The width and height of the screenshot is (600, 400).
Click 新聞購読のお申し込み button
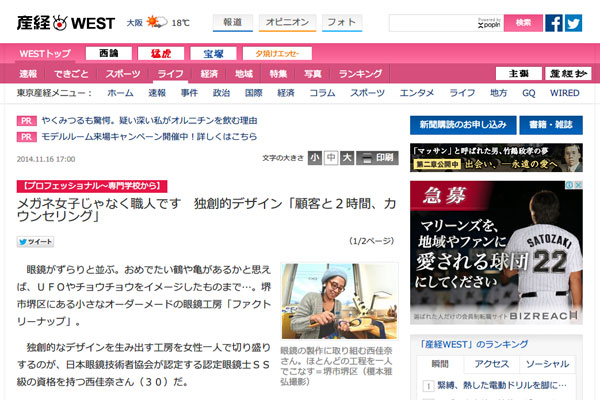coord(460,124)
